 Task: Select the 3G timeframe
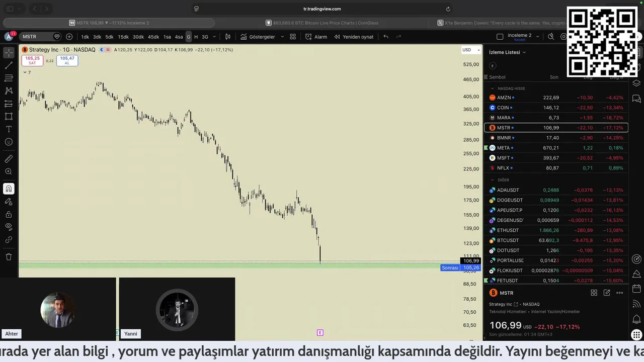click(x=205, y=37)
